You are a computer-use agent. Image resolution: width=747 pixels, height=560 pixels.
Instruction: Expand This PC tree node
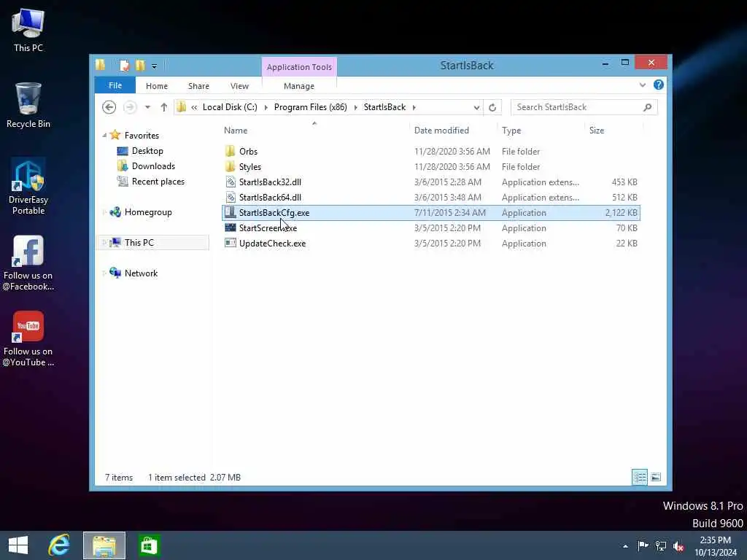click(104, 243)
